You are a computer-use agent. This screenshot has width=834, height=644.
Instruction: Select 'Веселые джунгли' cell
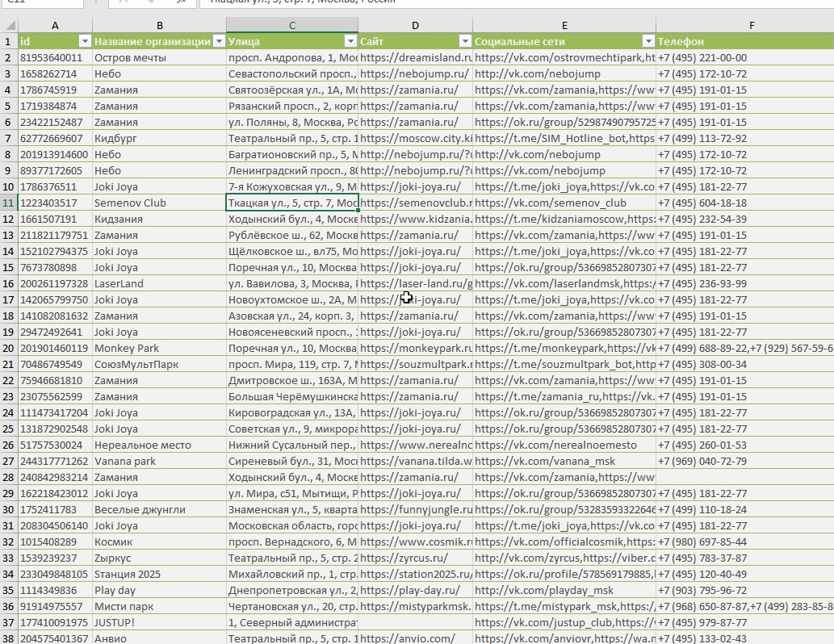click(x=160, y=509)
